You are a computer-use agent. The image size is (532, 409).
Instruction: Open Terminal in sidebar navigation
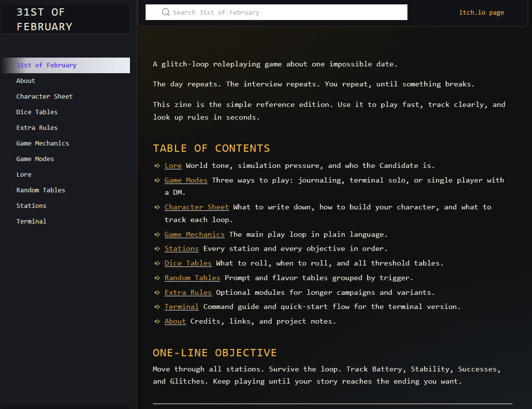point(31,221)
